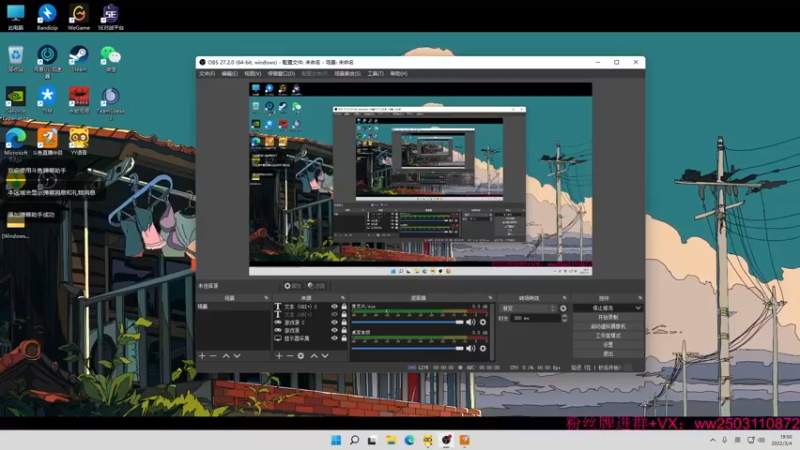800x450 pixels.
Task: Open the 渐变 transition type dropdown
Action: [528, 308]
